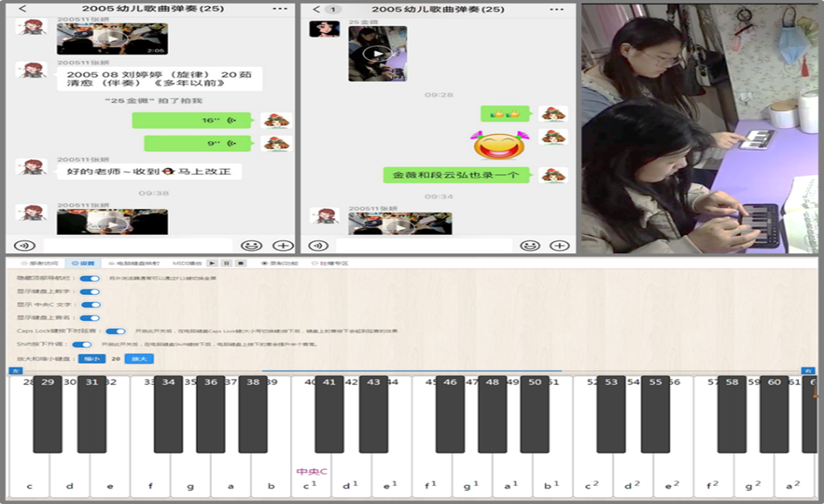This screenshot has width=824, height=504.
Task: Play the MIDI playback
Action: pos(212,263)
